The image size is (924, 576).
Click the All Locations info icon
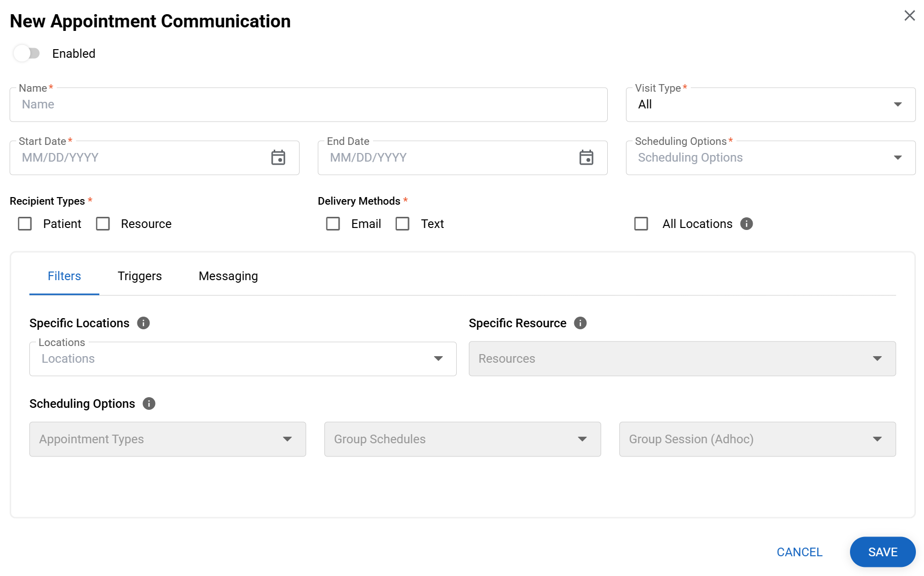[746, 223]
